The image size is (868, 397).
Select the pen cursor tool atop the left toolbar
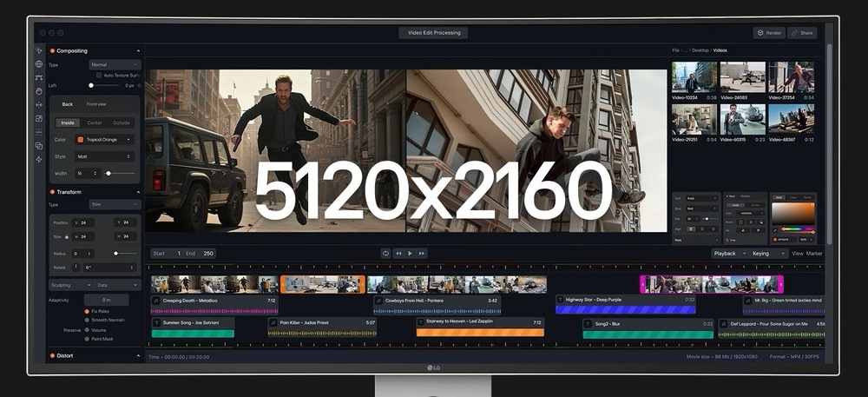point(39,50)
